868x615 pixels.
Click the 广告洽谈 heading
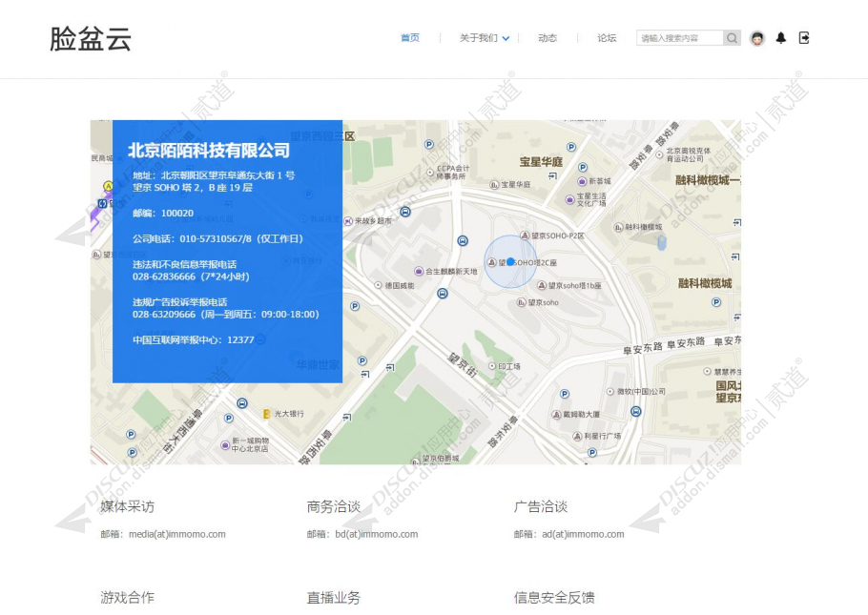click(541, 506)
